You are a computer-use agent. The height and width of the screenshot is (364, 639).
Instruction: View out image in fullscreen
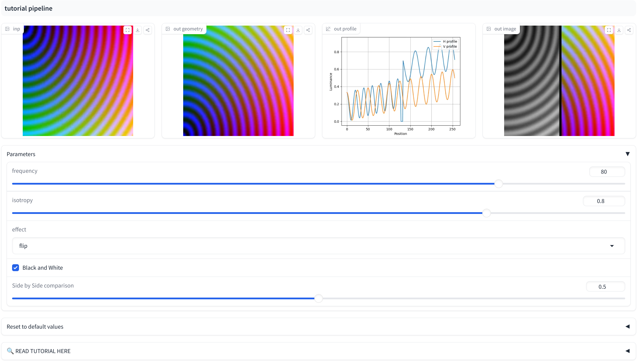tap(609, 30)
